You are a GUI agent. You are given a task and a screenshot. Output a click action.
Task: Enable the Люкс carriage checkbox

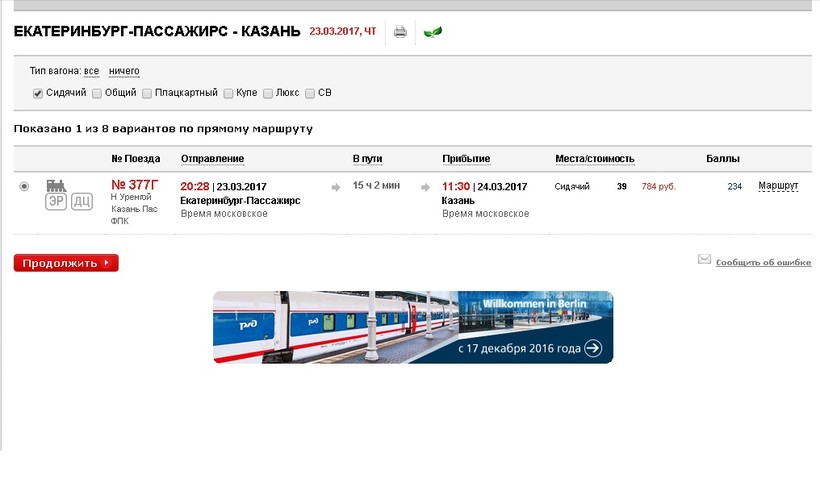pyautogui.click(x=268, y=93)
